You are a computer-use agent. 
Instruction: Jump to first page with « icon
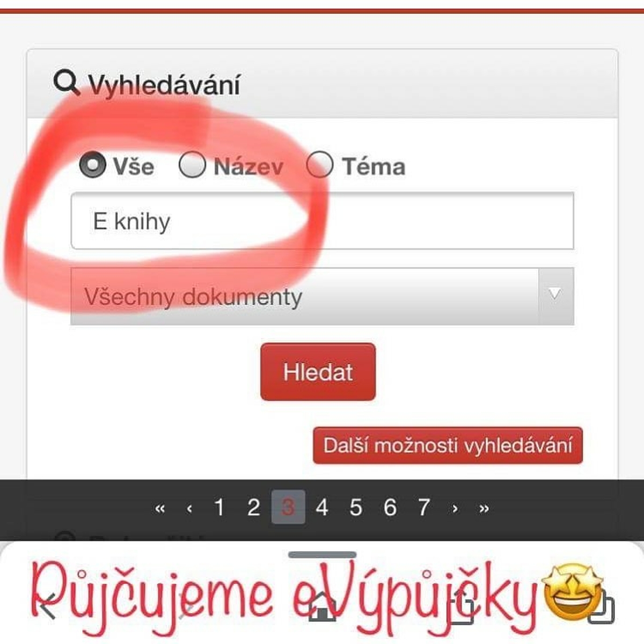click(159, 508)
